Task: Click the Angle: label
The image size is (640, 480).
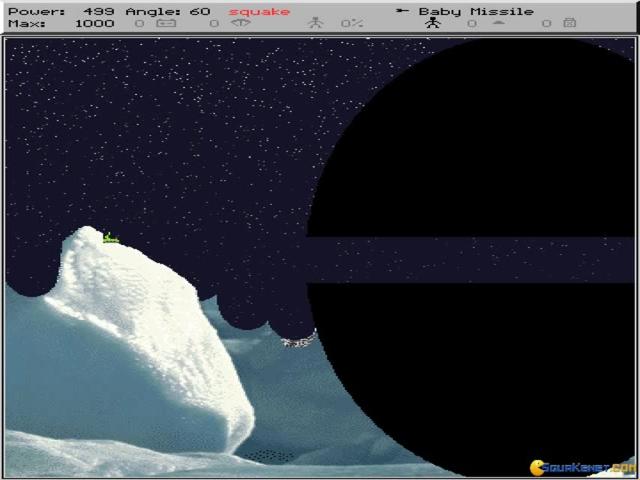Action: point(154,11)
